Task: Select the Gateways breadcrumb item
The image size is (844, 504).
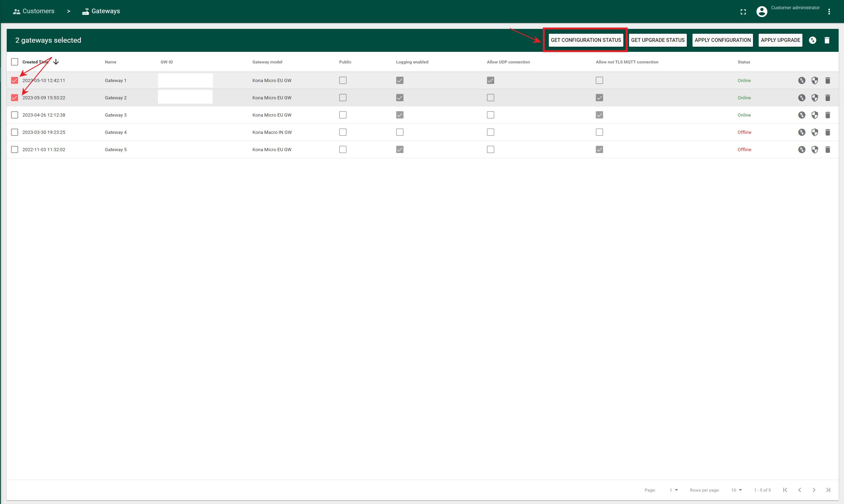Action: (105, 11)
